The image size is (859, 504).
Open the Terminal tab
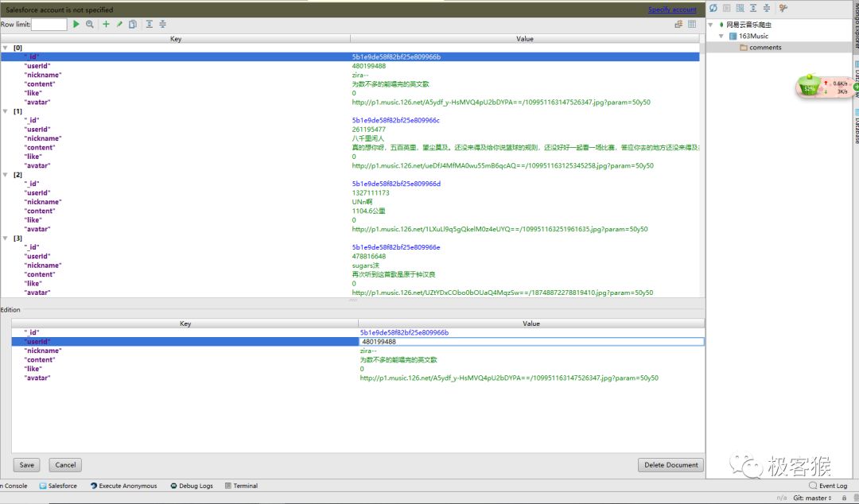(x=241, y=486)
